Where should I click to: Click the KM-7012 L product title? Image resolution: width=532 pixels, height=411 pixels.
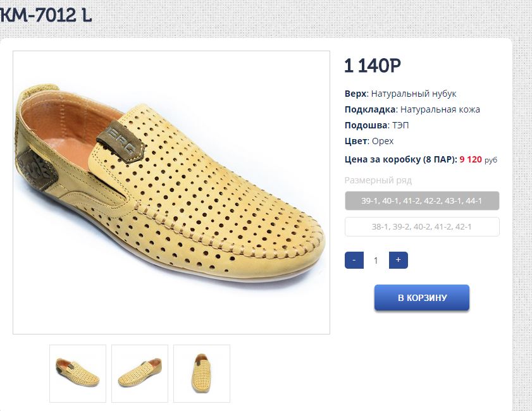46,15
